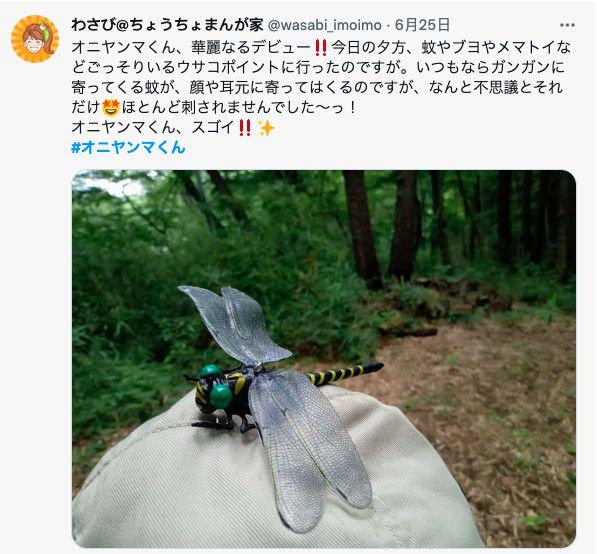Click the author's round profile avatar
Viewport: 597px width, 554px height.
[35, 39]
